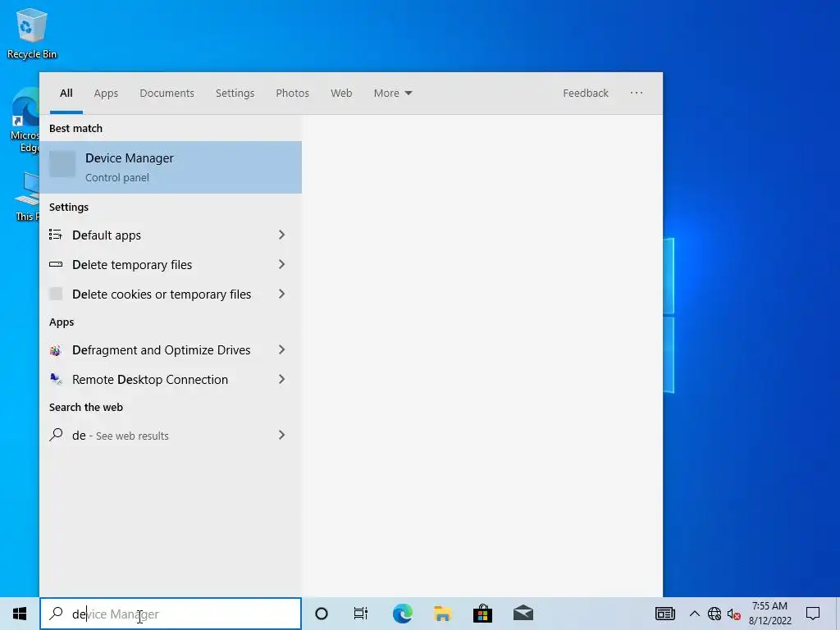Send Feedback from search panel
Image resolution: width=840 pixels, height=630 pixels.
point(586,94)
